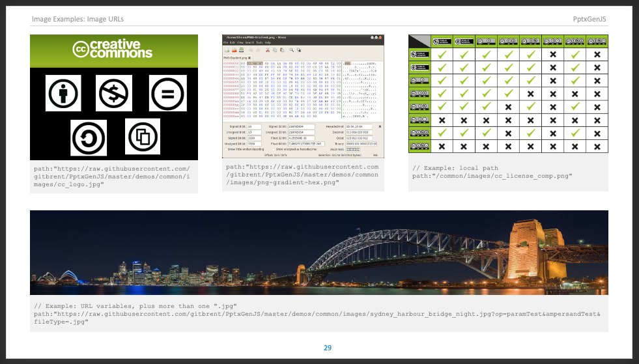This screenshot has width=639, height=364.
Task: Click the Copy icon in the Bless toolbar
Action: (275, 50)
